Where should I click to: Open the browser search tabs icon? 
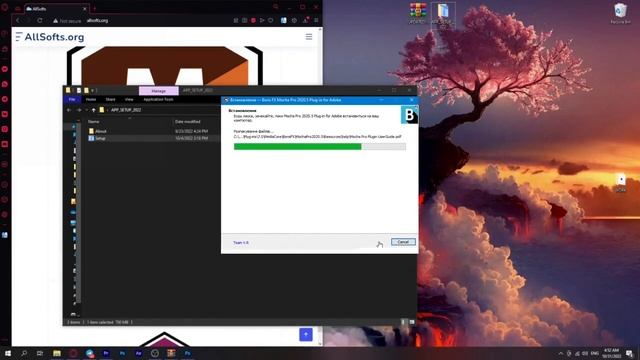tap(276, 7)
